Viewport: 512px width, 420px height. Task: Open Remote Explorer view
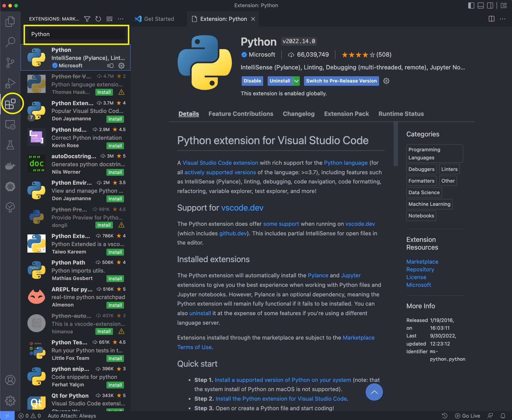10,125
